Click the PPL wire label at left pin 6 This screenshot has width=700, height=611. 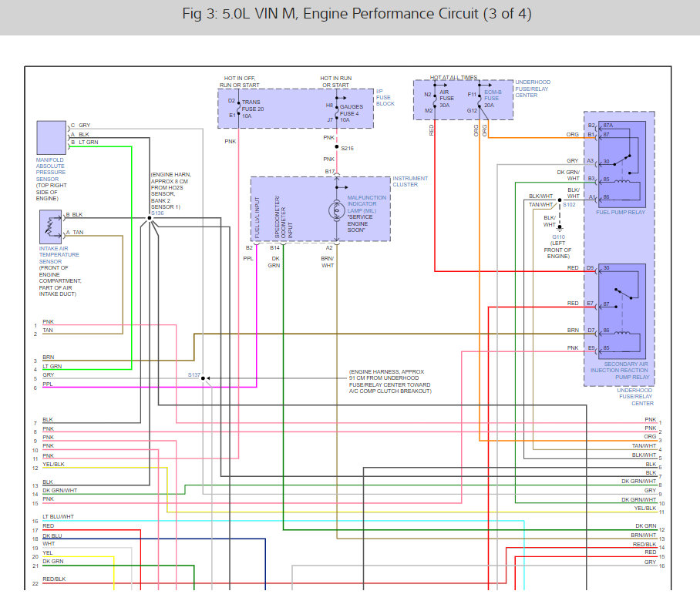pos(47,384)
